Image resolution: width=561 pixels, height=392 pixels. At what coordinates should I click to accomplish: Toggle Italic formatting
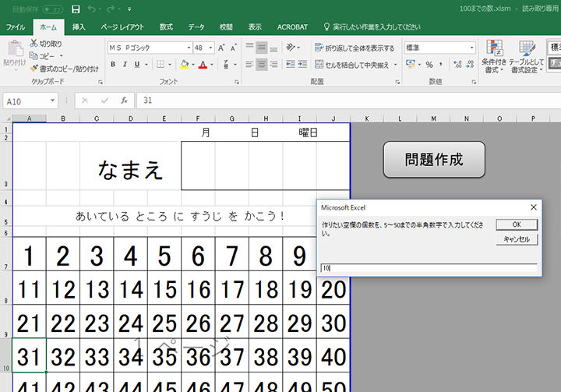point(125,65)
